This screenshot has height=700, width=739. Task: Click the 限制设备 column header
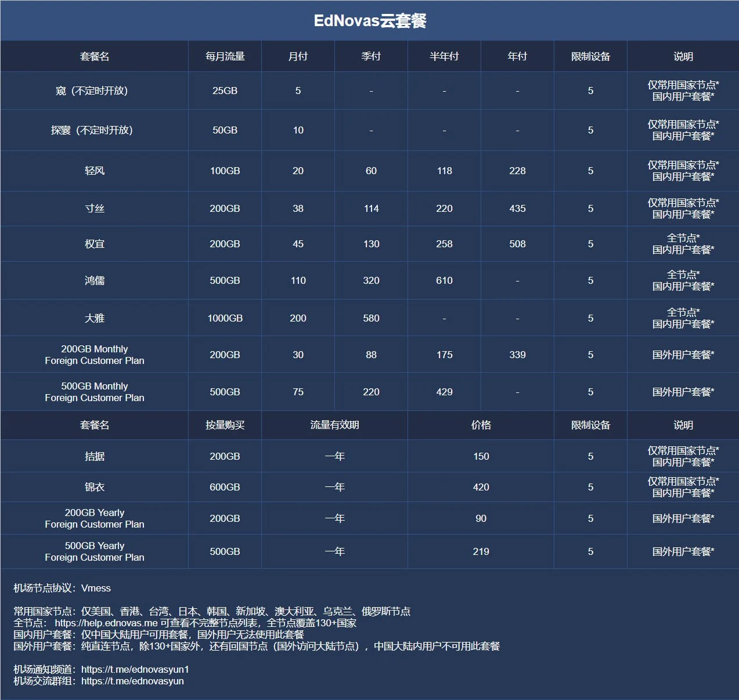point(590,56)
